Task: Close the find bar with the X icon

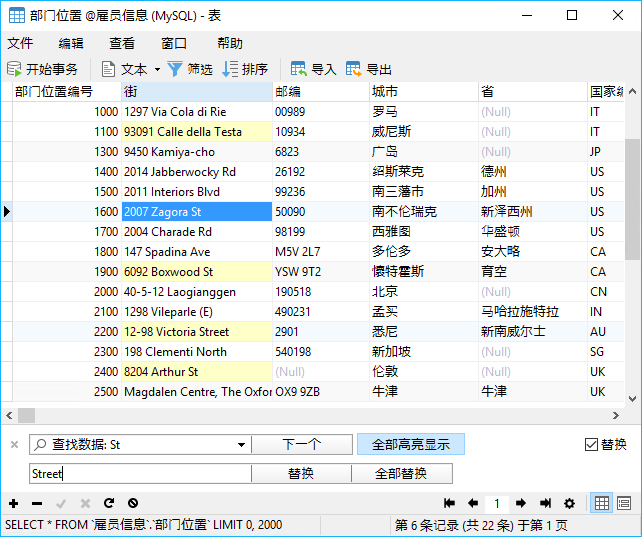Action: click(x=14, y=444)
